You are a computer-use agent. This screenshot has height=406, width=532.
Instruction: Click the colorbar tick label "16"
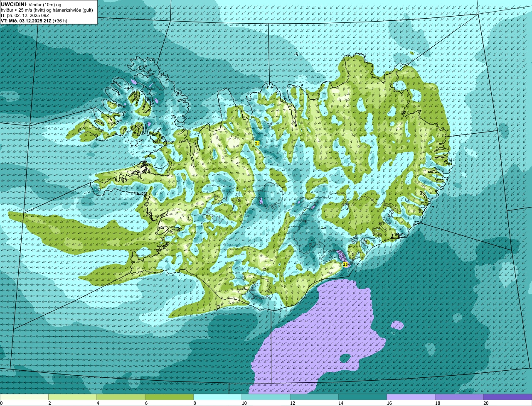tap(389, 403)
